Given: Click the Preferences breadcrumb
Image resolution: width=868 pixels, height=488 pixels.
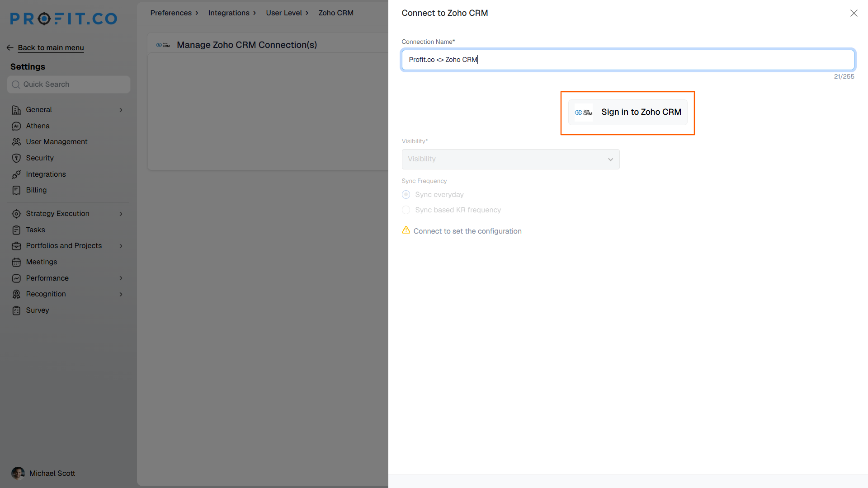Looking at the screenshot, I should click(x=171, y=13).
